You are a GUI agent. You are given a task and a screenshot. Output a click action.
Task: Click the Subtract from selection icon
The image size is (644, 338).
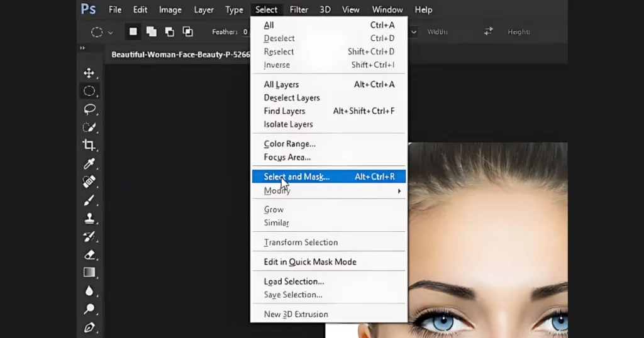click(169, 31)
